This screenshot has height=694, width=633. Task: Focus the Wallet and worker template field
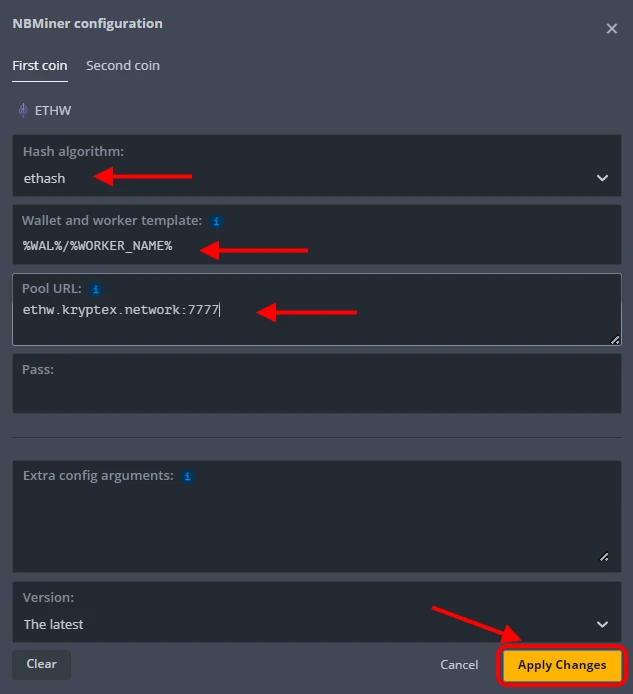pos(300,246)
